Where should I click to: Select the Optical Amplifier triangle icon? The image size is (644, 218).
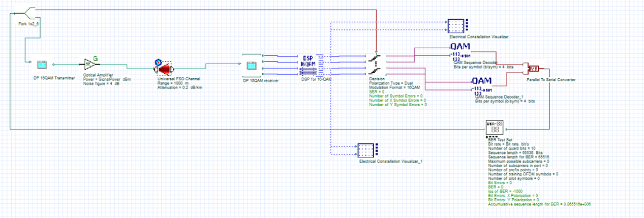(x=90, y=64)
